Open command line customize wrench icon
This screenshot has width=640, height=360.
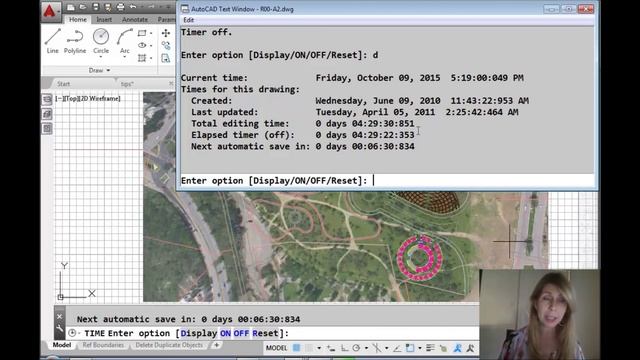coord(60,329)
